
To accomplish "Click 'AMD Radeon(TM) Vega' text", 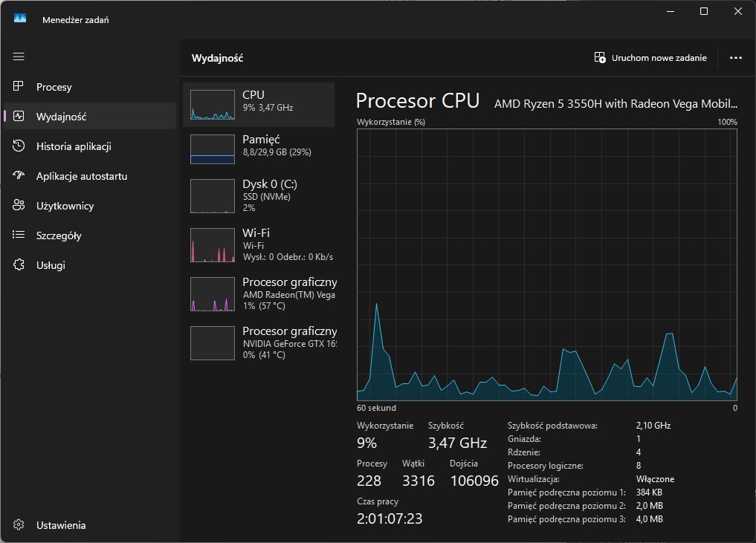I will (289, 294).
